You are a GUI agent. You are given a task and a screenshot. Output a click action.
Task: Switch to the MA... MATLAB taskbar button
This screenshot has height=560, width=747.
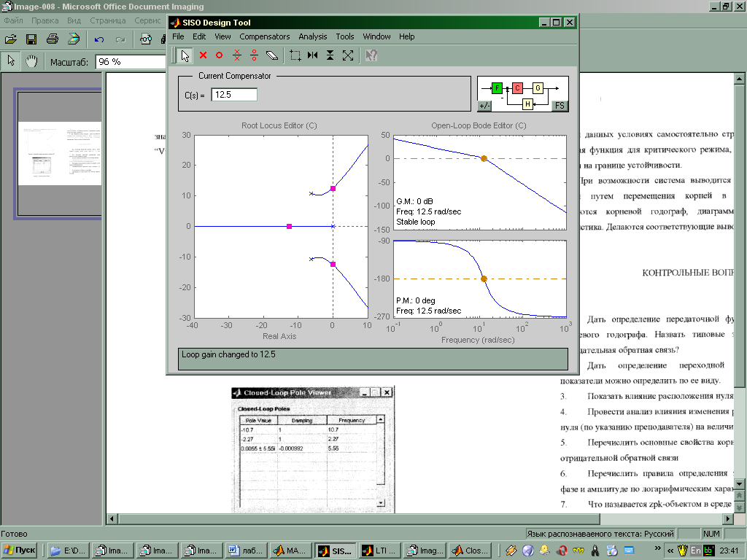290,551
